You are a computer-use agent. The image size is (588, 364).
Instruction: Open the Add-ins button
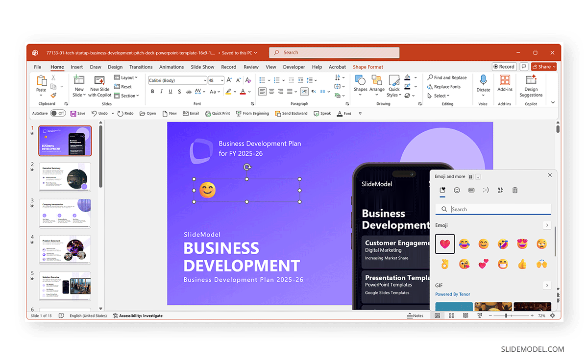click(x=505, y=84)
